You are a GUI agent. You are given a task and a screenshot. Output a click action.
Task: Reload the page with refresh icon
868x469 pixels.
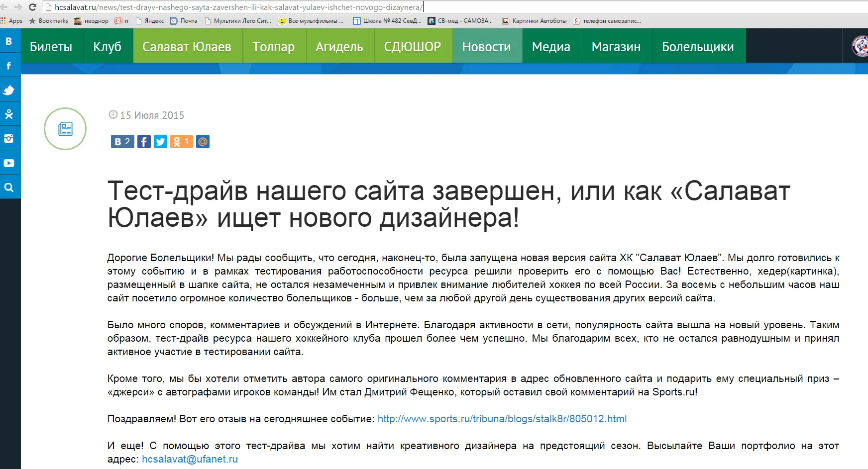point(33,7)
